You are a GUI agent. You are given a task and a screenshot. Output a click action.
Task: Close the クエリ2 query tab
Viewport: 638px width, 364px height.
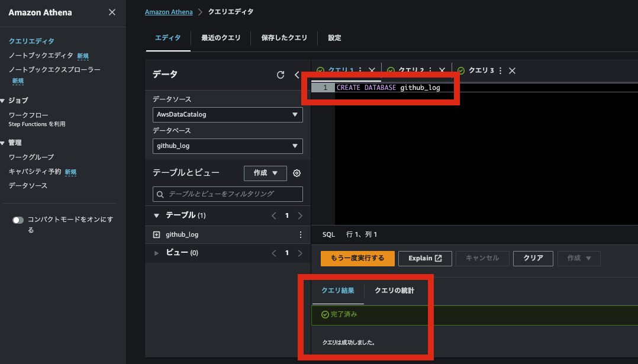(x=442, y=70)
